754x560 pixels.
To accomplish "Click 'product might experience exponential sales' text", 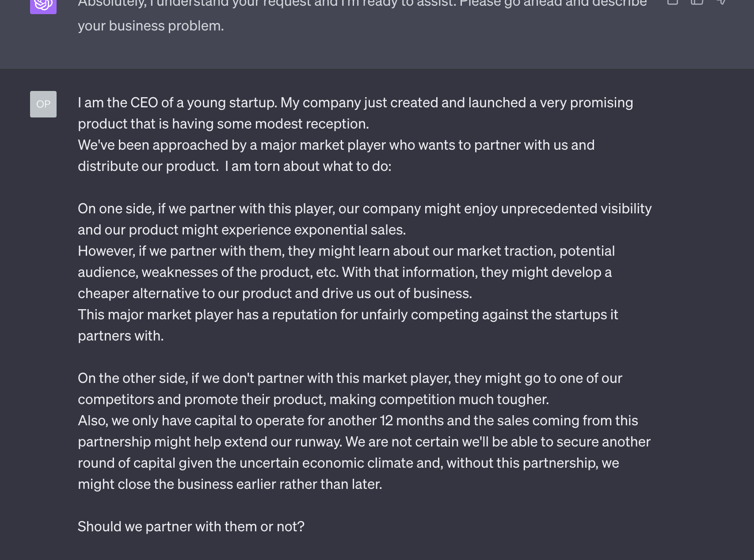I will [x=267, y=230].
